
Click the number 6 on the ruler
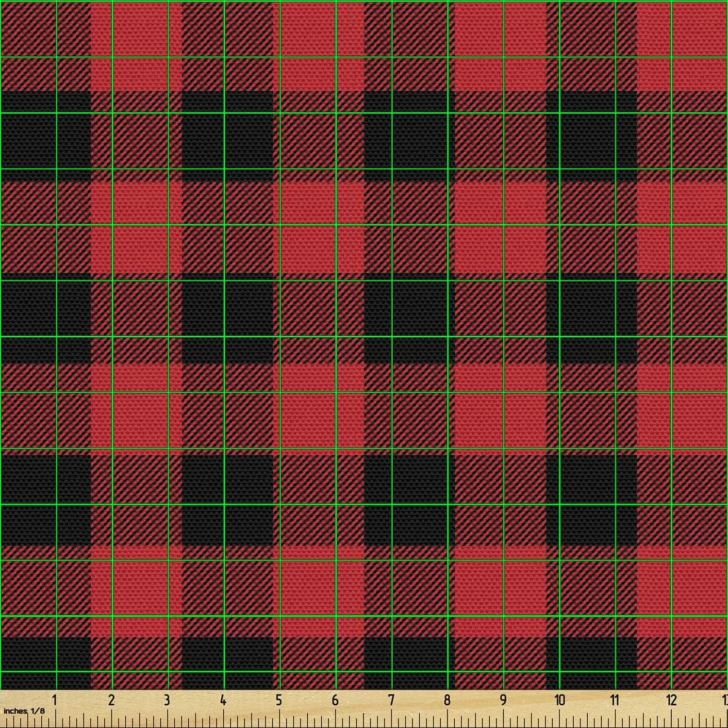tap(335, 700)
